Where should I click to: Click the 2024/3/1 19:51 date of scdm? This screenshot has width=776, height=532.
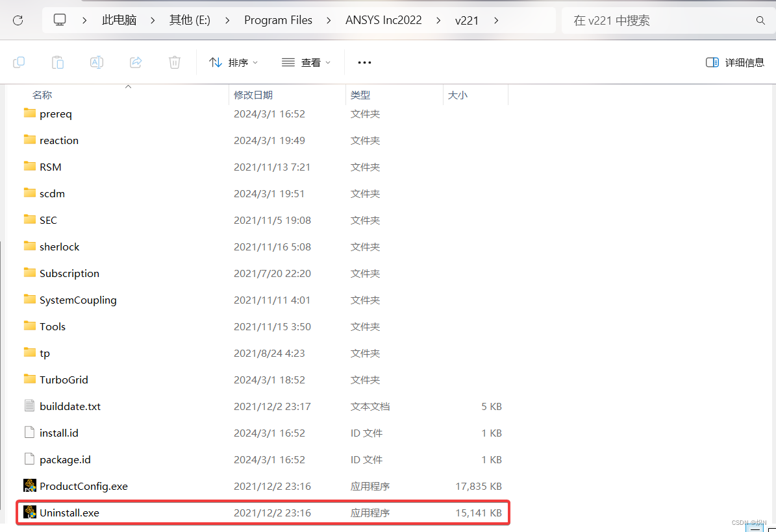tap(269, 194)
